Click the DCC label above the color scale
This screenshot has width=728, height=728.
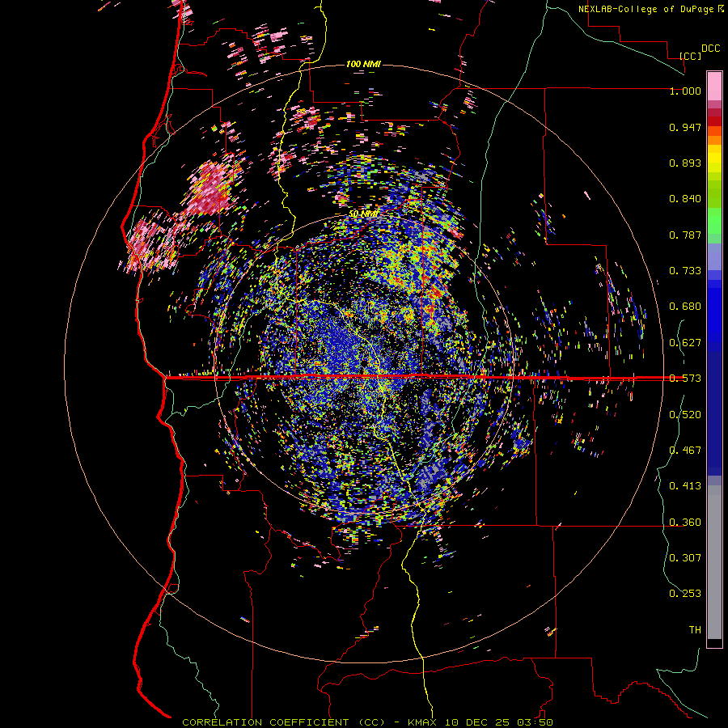coord(710,49)
